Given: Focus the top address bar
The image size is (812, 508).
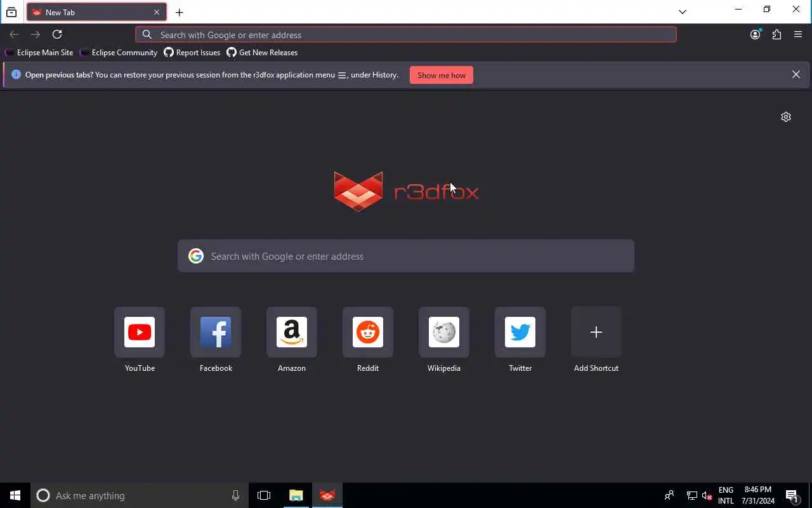Looking at the screenshot, I should click(406, 34).
